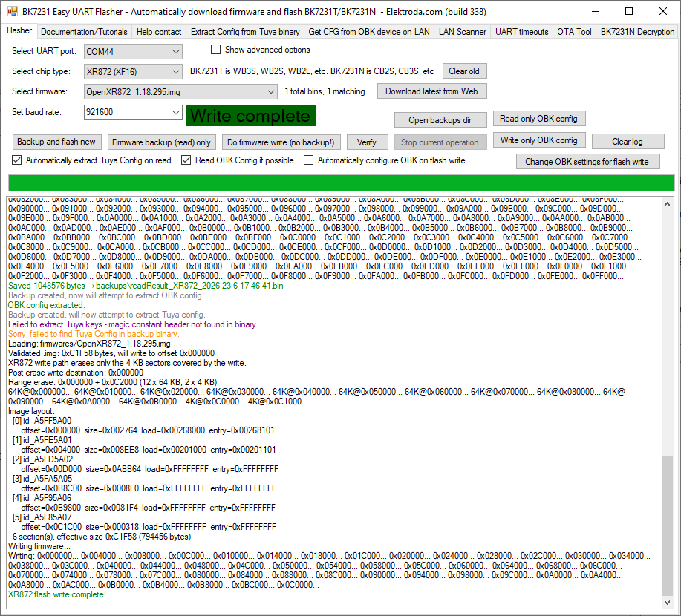Click the Stop current operation button
Image resolution: width=681 pixels, height=616 pixels.
[x=440, y=142]
